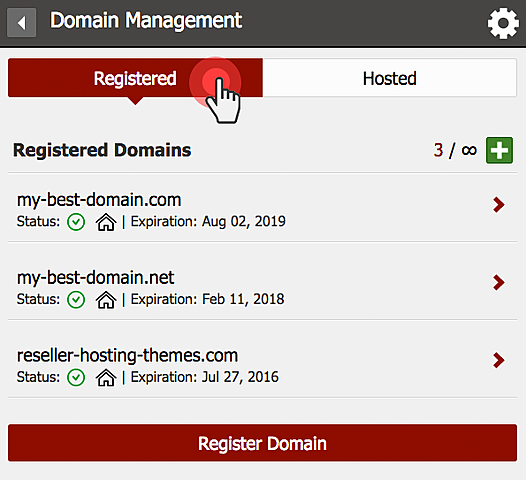Image resolution: width=526 pixels, height=480 pixels.
Task: Click the Register Domain button
Action: [x=262, y=443]
